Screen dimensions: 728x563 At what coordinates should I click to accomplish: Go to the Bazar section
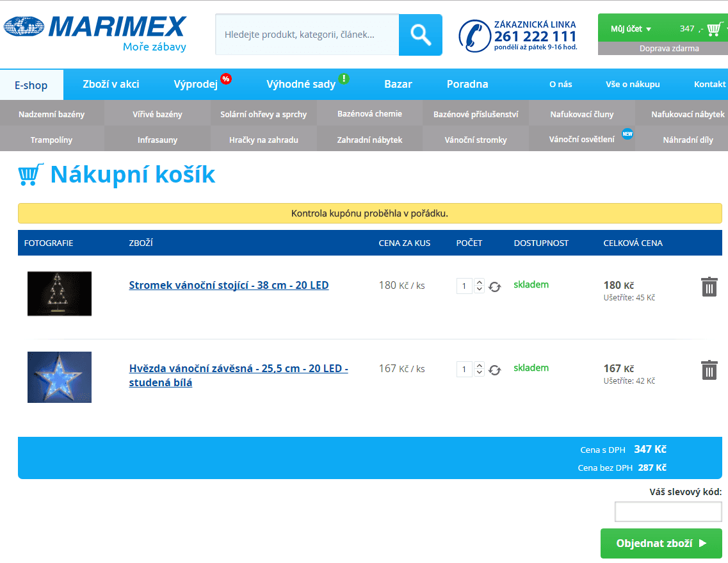pyautogui.click(x=398, y=84)
